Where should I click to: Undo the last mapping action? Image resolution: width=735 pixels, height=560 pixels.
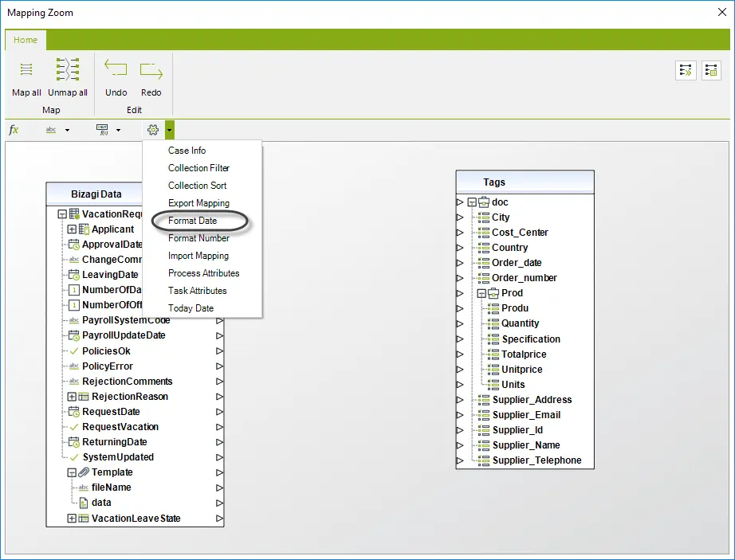[116, 69]
